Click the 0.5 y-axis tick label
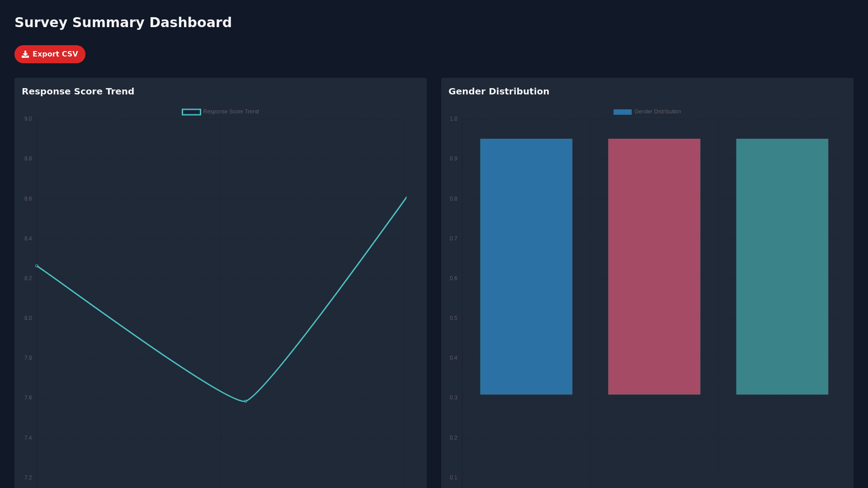The width and height of the screenshot is (868, 488). [453, 318]
